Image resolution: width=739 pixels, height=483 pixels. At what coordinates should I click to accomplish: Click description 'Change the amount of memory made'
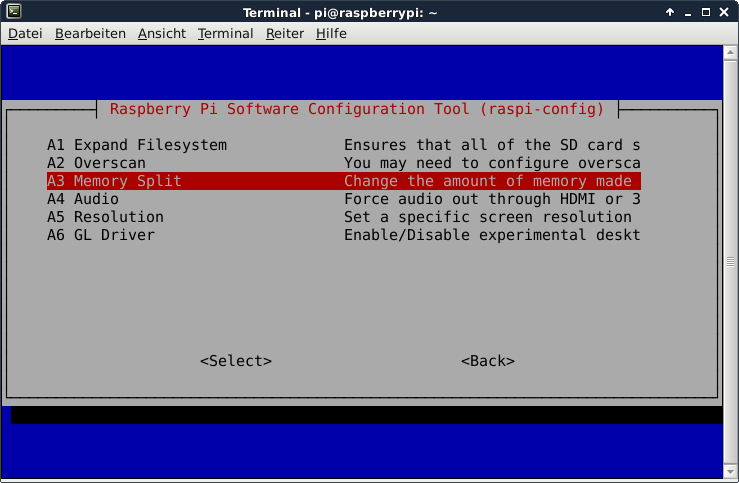coord(488,181)
